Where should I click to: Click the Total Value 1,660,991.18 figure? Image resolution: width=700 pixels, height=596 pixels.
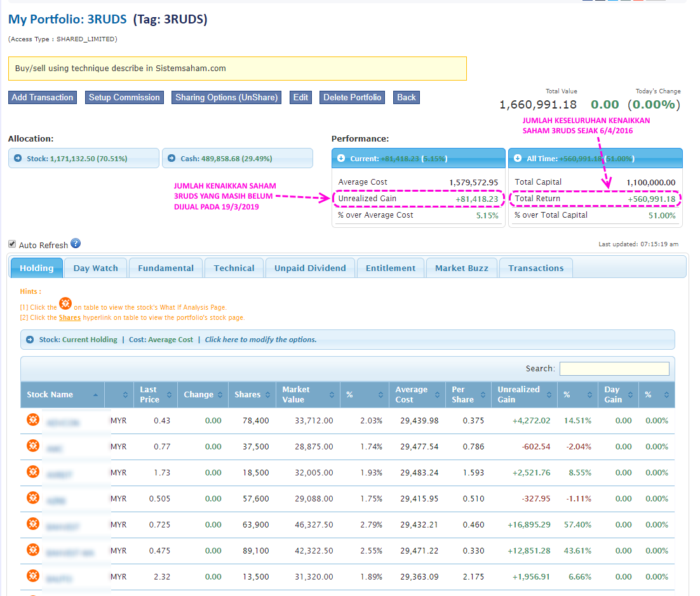click(538, 104)
